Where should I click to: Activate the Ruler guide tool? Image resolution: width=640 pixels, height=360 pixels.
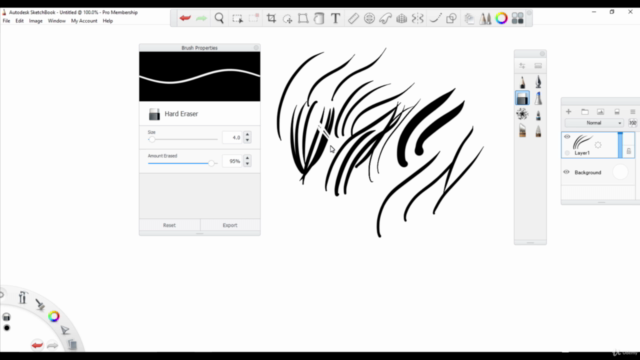pos(353,18)
